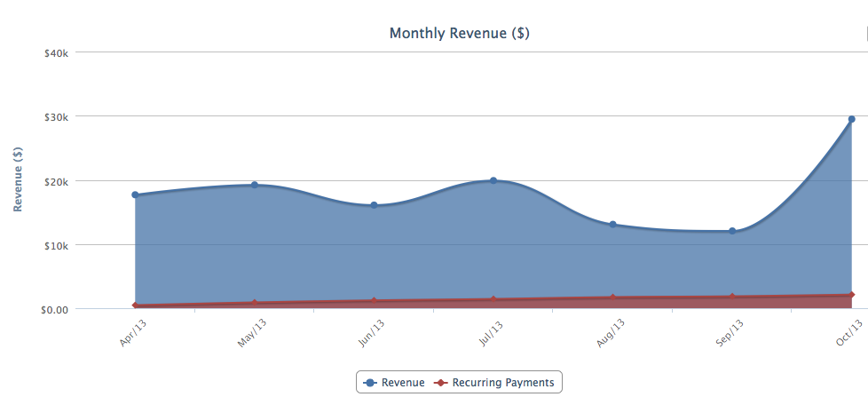
Task: Select the Revenue data point for May/13
Action: click(255, 185)
